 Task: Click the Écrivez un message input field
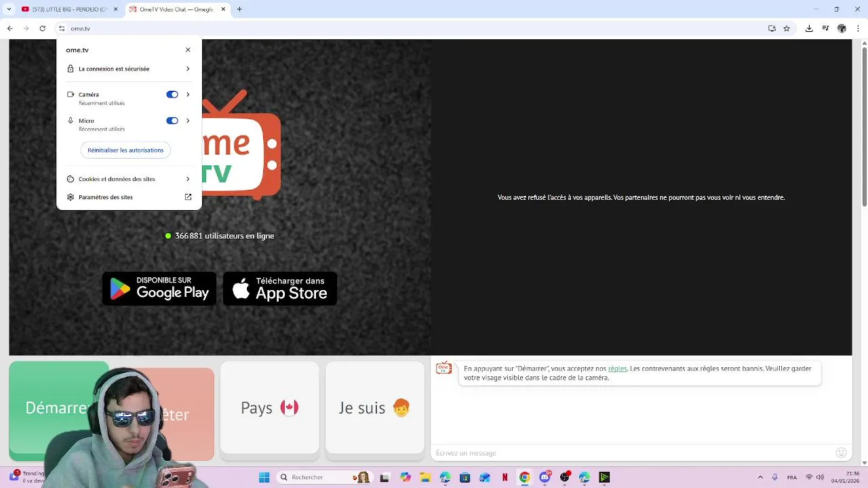click(631, 453)
